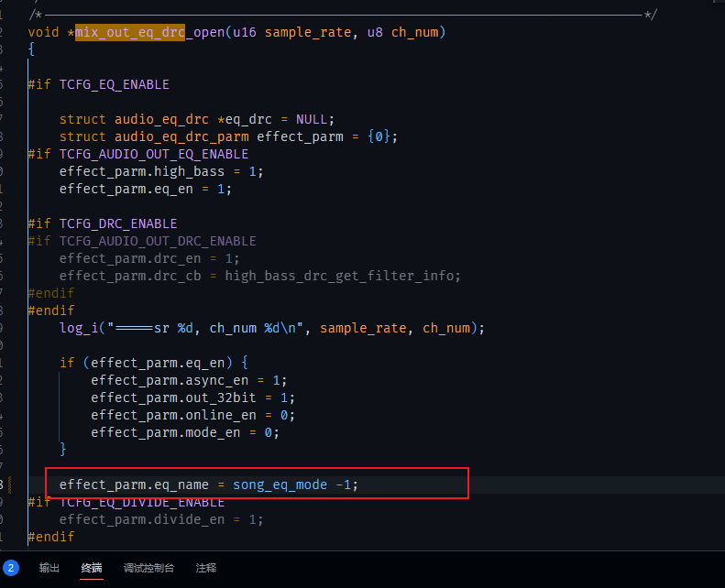Click the last '#endif' at bottom of editor

coord(50,537)
